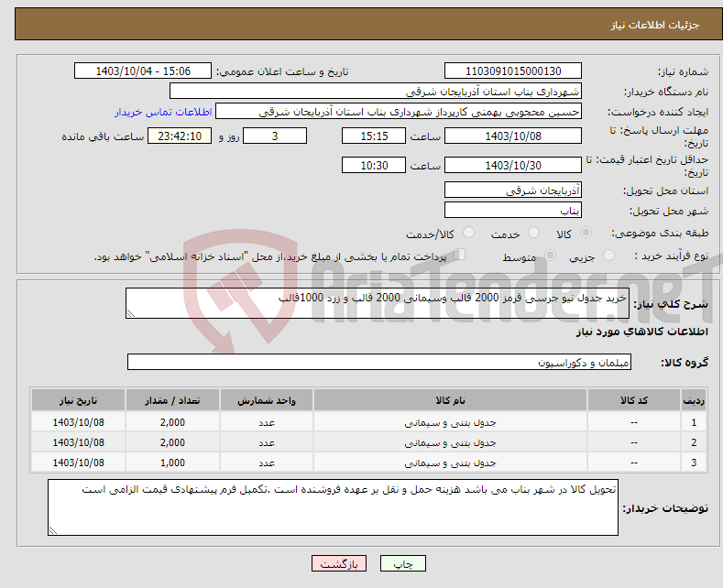Click the price validity date 1403/10/30 field
The height and width of the screenshot is (588, 723).
(x=513, y=165)
